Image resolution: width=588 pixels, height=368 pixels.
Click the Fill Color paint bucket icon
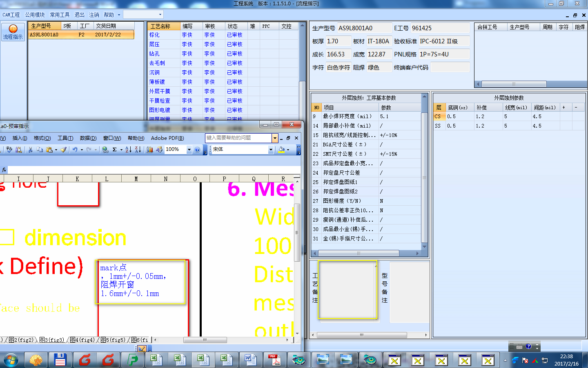pos(281,150)
